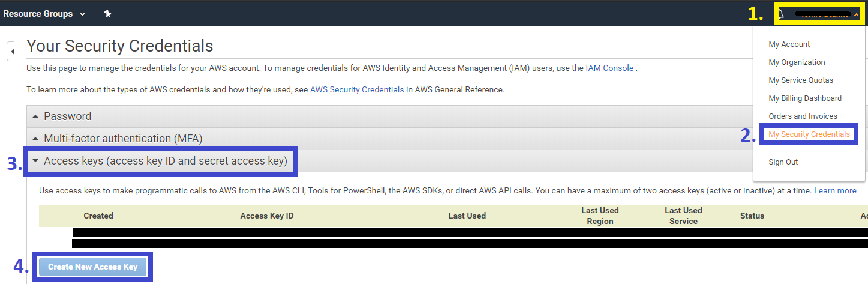Open Orders and Invoices
This screenshot has height=284, width=868.
pos(803,116)
